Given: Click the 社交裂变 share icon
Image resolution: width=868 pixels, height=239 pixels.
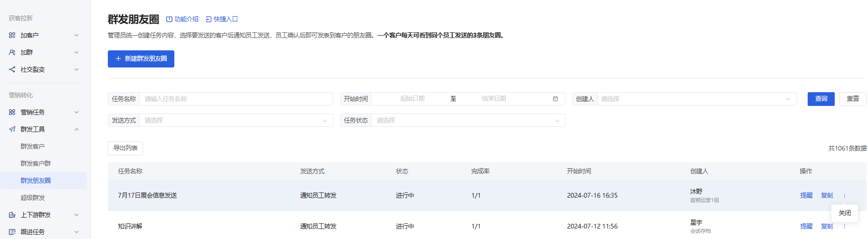Looking at the screenshot, I should [12, 69].
